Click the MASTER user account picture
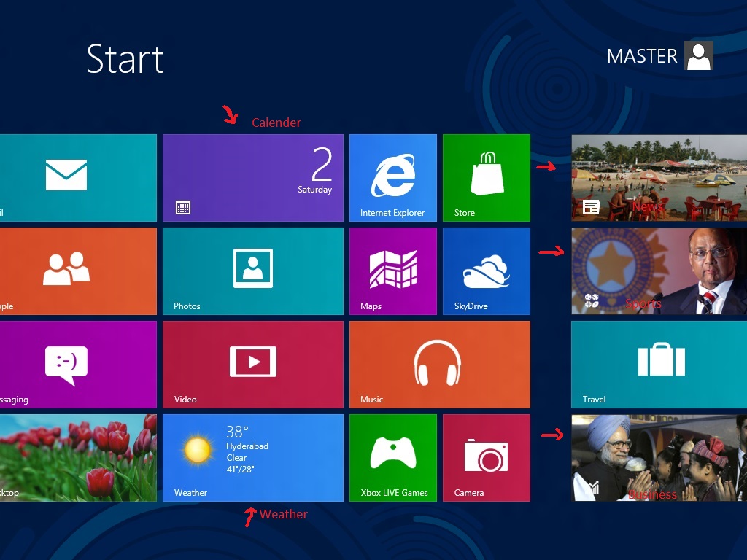This screenshot has height=560, width=747. (698, 55)
